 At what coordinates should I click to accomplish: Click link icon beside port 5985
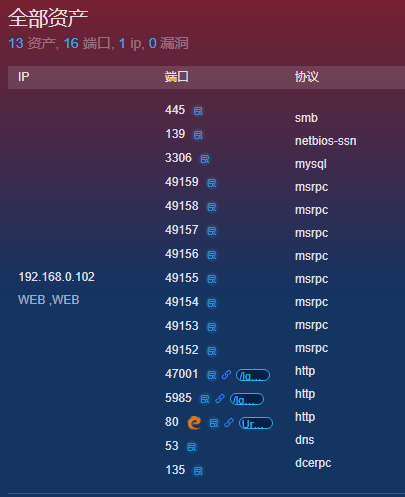point(220,399)
